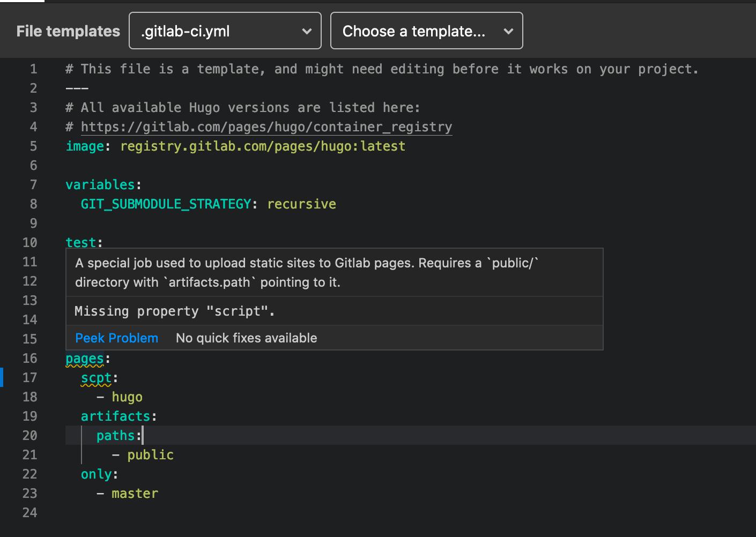Image resolution: width=756 pixels, height=537 pixels.
Task: Click the chevron on the template picker
Action: 508,31
